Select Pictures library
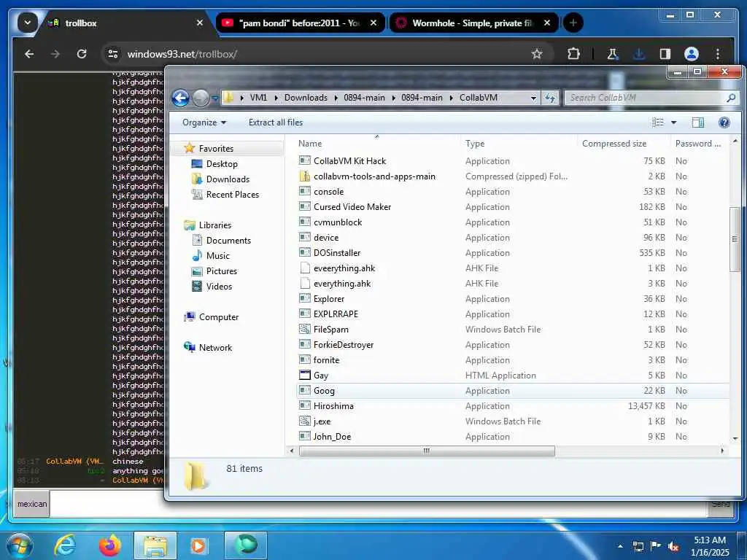Screen dimensions: 747x560 [x=214, y=271]
